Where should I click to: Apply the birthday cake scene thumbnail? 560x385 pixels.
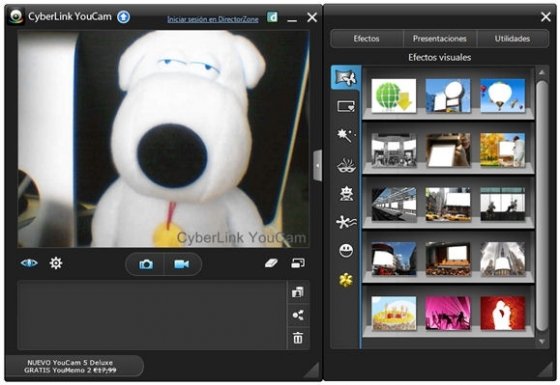pyautogui.click(x=394, y=313)
